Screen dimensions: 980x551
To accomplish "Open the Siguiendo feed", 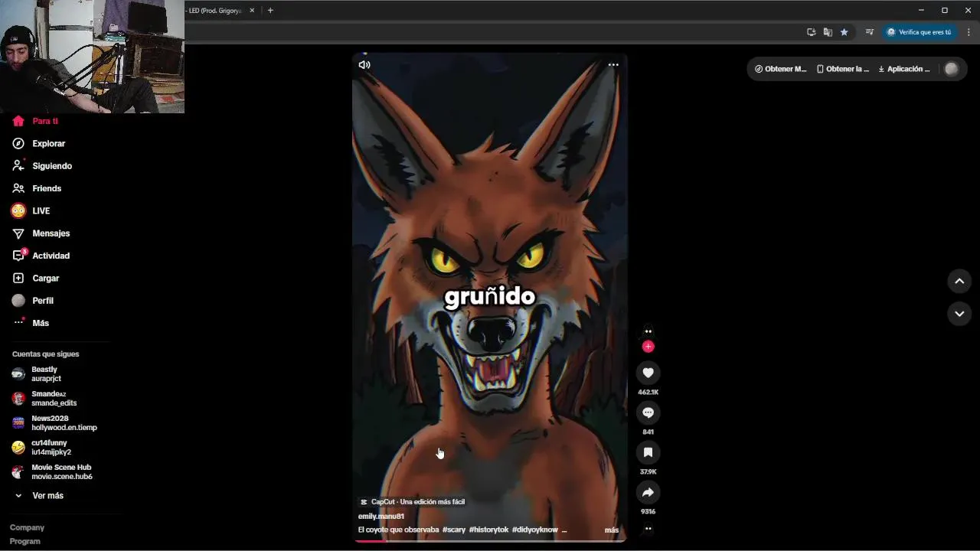I will (x=42, y=166).
